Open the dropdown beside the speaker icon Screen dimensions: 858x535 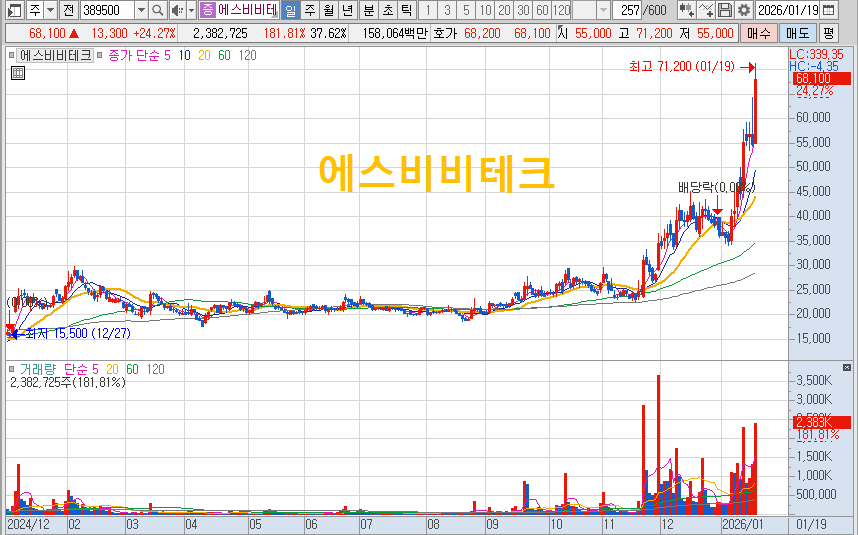191,10
